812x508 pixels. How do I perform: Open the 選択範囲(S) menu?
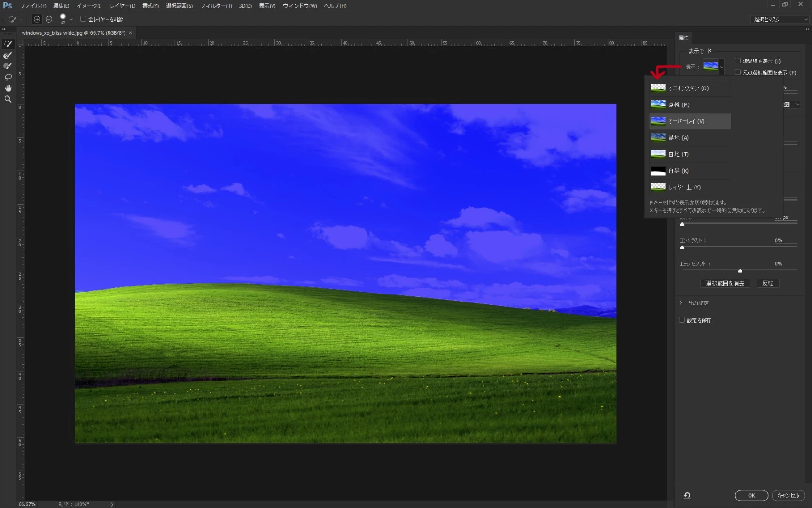pos(179,6)
